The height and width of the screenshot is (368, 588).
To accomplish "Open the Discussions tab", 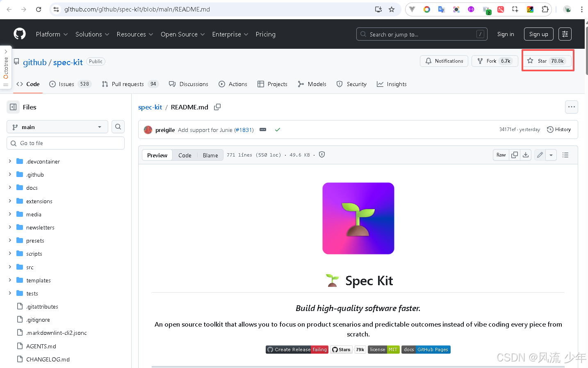I will point(189,84).
